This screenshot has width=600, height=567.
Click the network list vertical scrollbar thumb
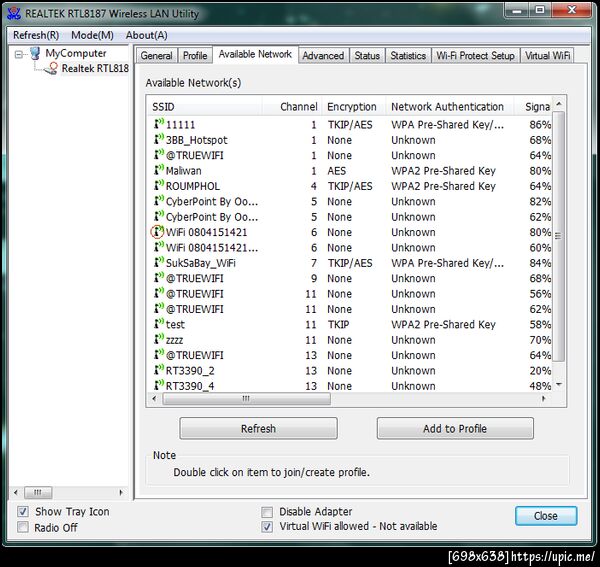coord(559,236)
